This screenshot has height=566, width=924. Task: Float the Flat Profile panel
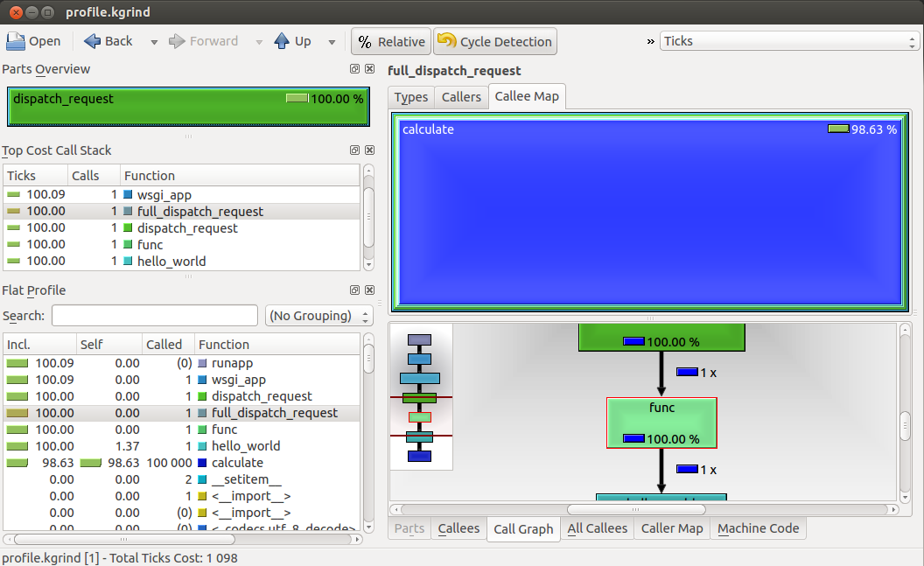[355, 290]
